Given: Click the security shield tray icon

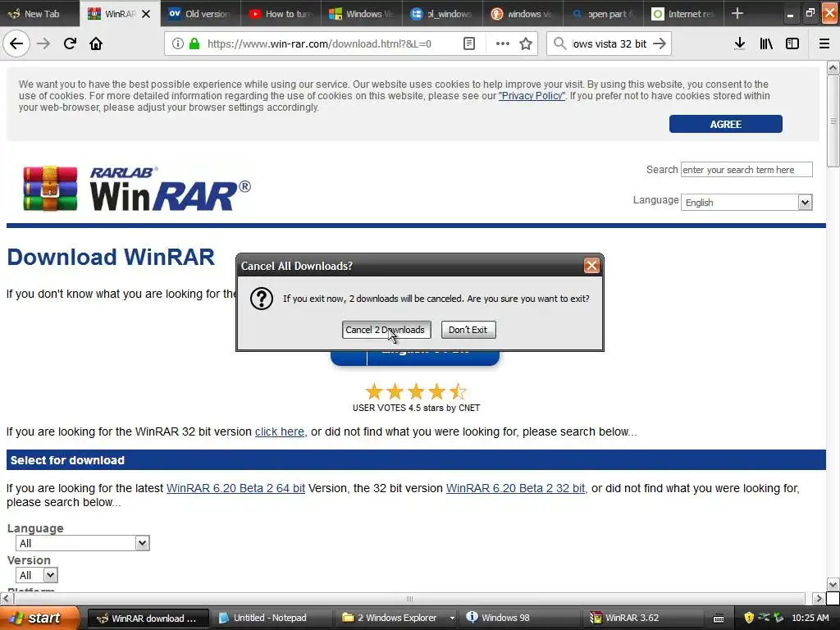Looking at the screenshot, I should point(749,618).
